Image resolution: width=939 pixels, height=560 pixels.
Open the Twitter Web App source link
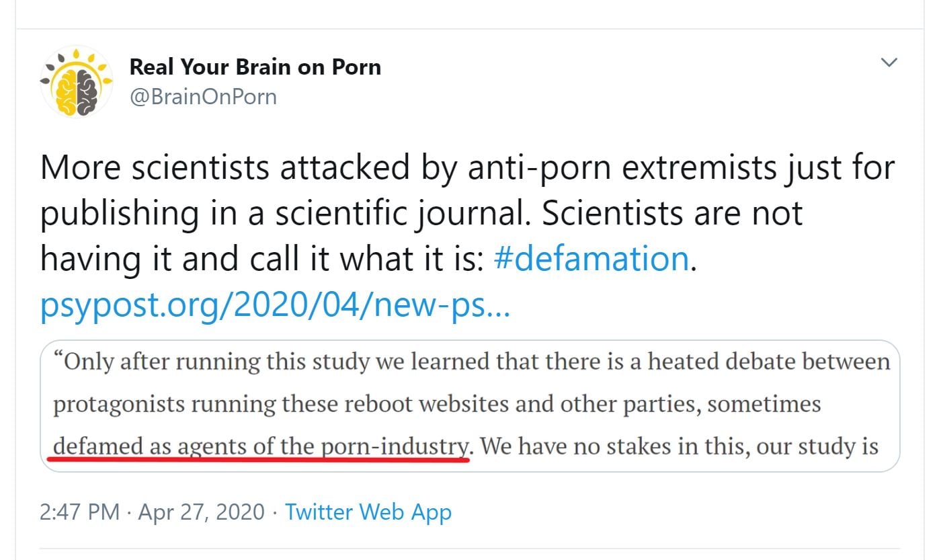368,512
